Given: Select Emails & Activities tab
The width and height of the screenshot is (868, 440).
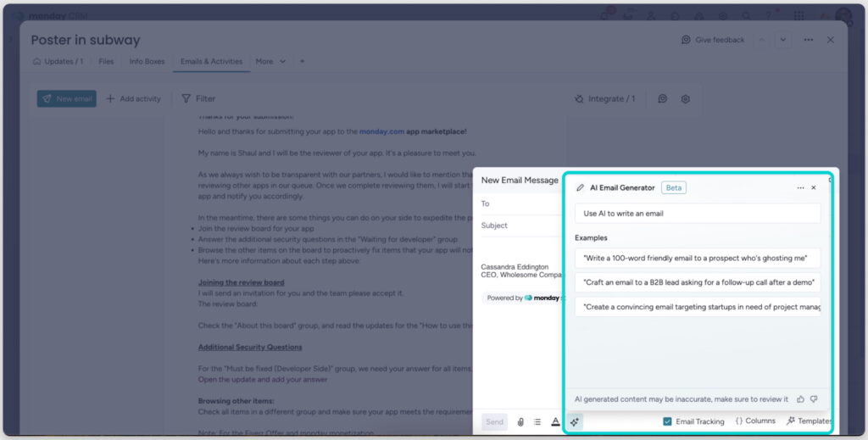Looking at the screenshot, I should point(211,61).
